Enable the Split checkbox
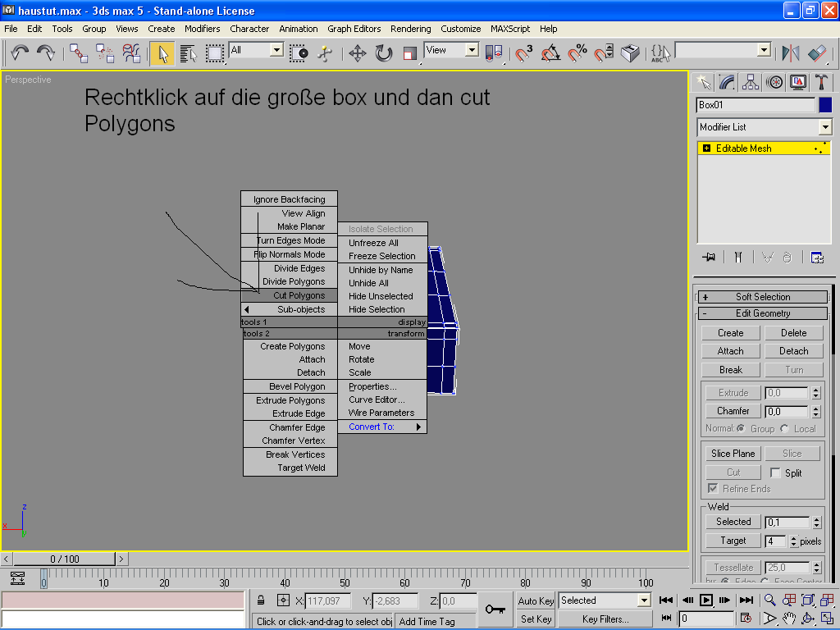840x630 pixels. (x=776, y=473)
